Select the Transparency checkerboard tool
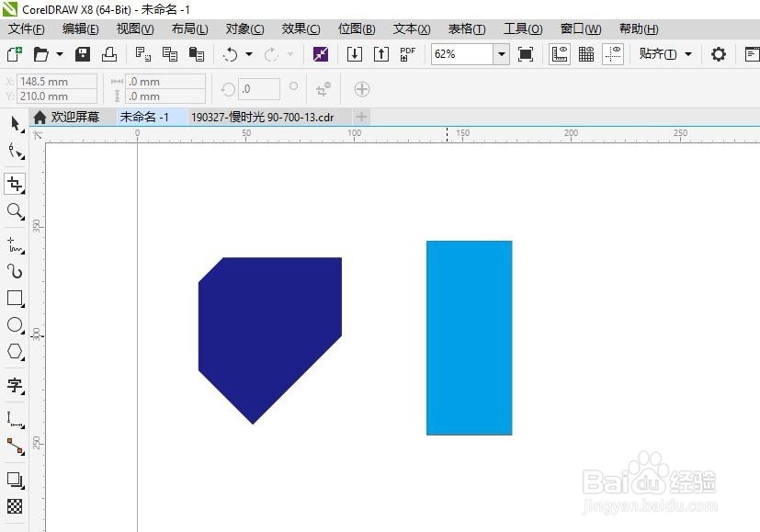The height and width of the screenshot is (532, 760). click(x=15, y=506)
